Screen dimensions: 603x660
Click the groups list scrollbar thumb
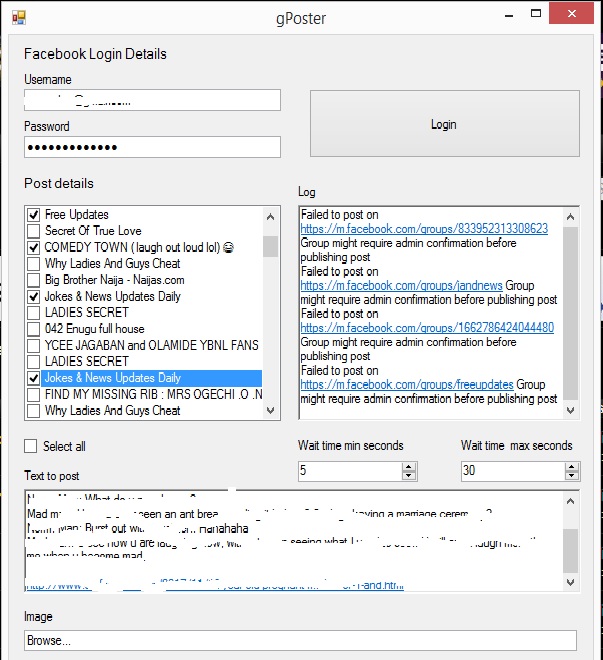point(271,246)
